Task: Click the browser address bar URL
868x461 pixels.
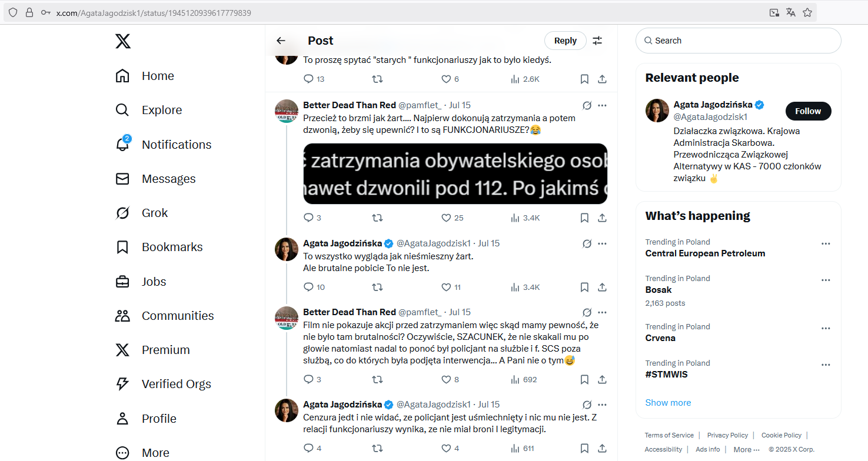Action: tap(154, 12)
